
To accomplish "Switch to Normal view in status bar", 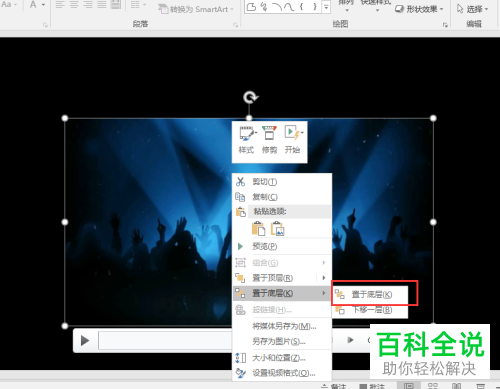I will point(409,386).
